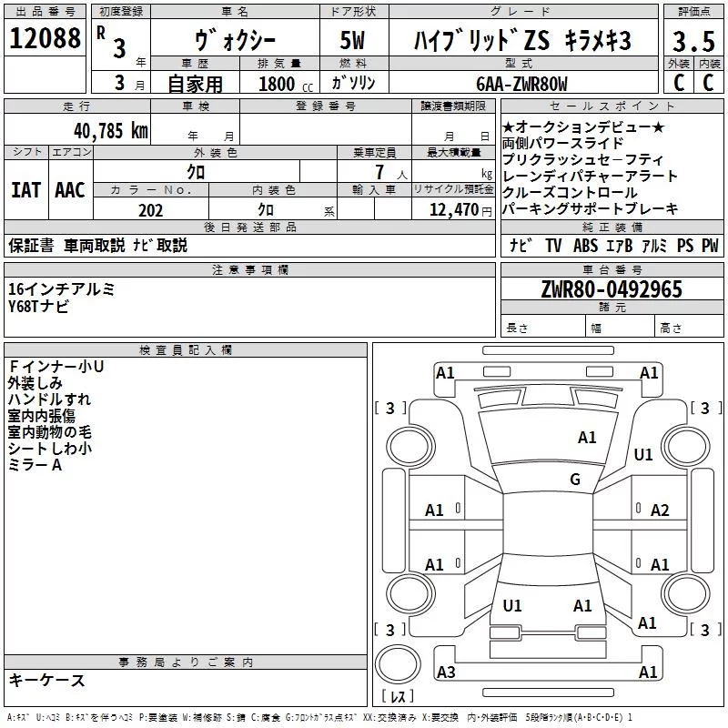Select the inspector note ミラーA
Image resolution: width=728 pixels, height=728 pixels.
pos(35,465)
